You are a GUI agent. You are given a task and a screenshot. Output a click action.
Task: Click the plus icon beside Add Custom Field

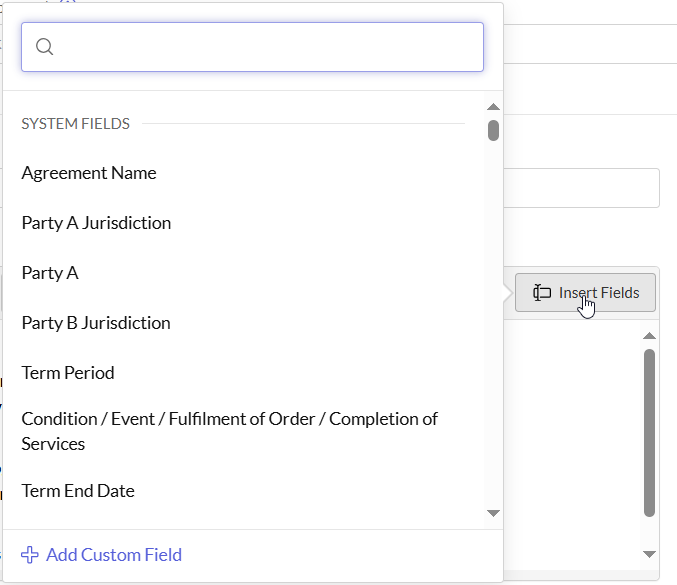tap(30, 555)
